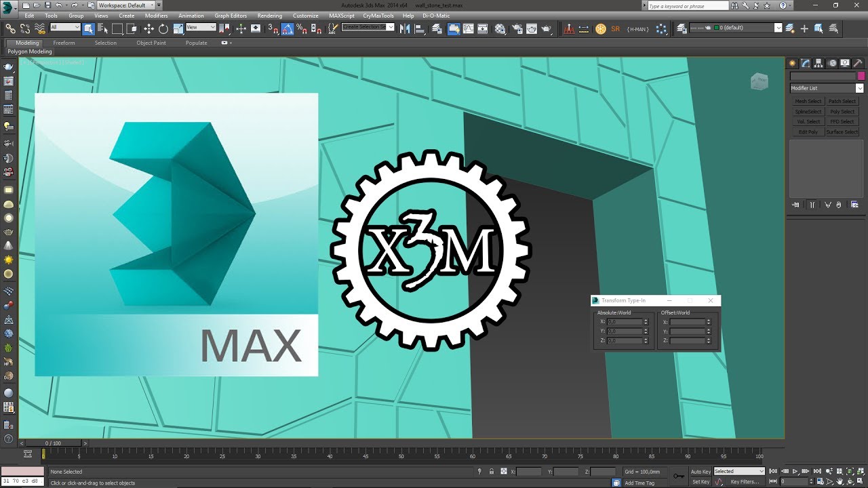This screenshot has height=488, width=868.
Task: Click the H-MAN toolbar button
Action: [x=637, y=29]
